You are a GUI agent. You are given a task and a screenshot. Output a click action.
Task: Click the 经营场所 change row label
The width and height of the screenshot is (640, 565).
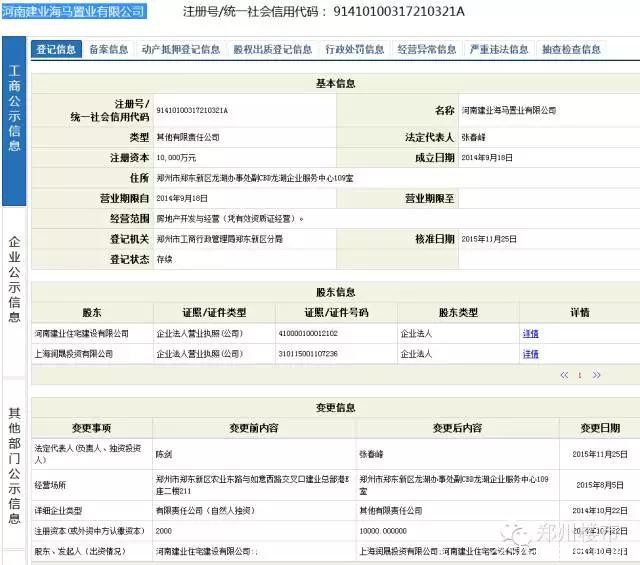click(50, 485)
